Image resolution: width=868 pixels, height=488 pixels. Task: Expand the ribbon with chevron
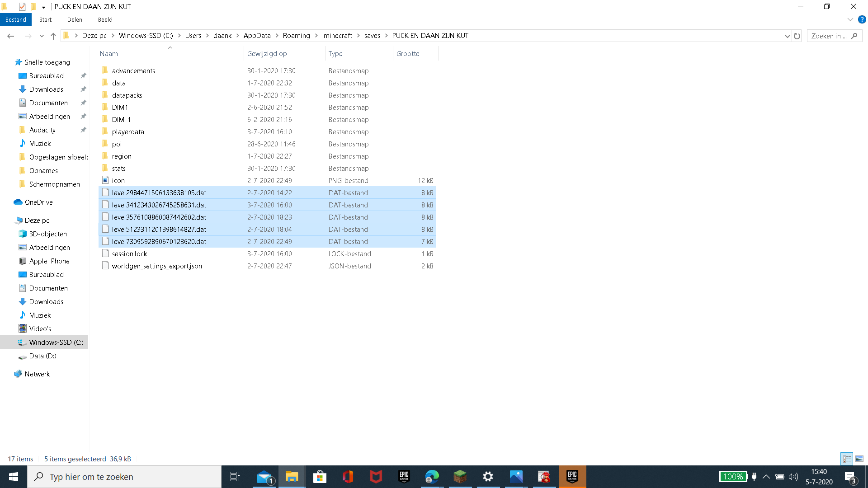pos(850,19)
